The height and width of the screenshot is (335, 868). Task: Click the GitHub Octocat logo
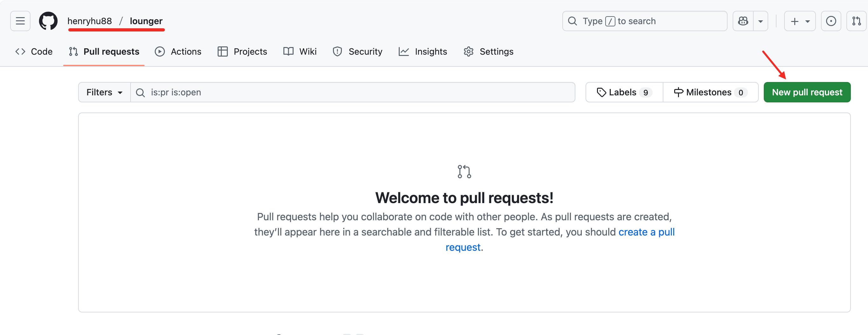tap(48, 21)
